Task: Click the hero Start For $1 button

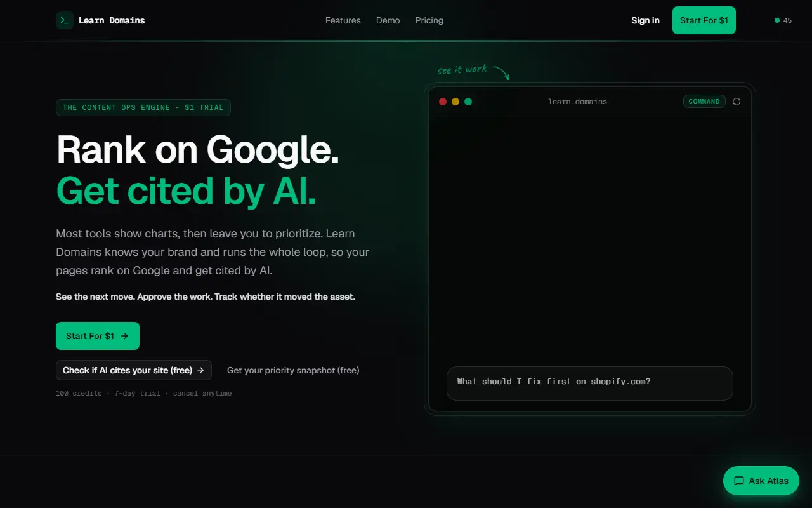Action: click(x=98, y=336)
